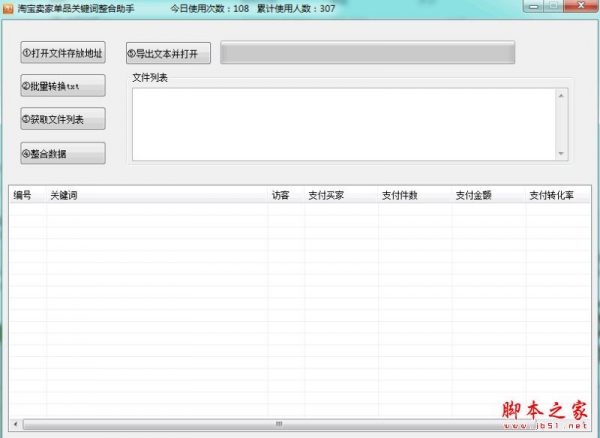The image size is (600, 438).
Task: Maximize the window
Action: pos(554,6)
